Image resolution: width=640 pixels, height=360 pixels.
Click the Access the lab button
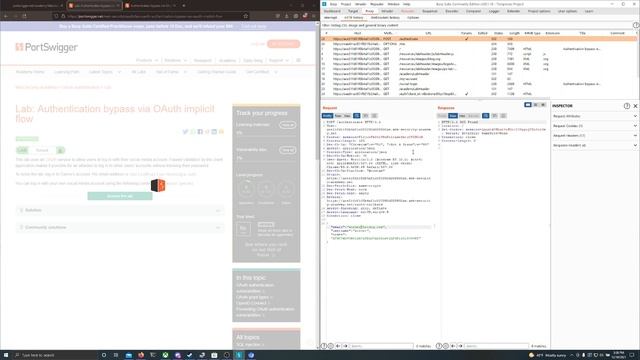[x=120, y=196]
